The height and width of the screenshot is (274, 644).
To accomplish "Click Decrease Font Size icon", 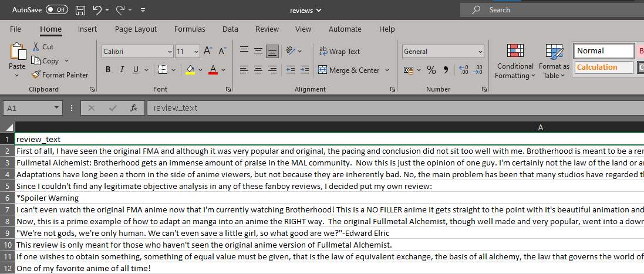I will pos(222,51).
